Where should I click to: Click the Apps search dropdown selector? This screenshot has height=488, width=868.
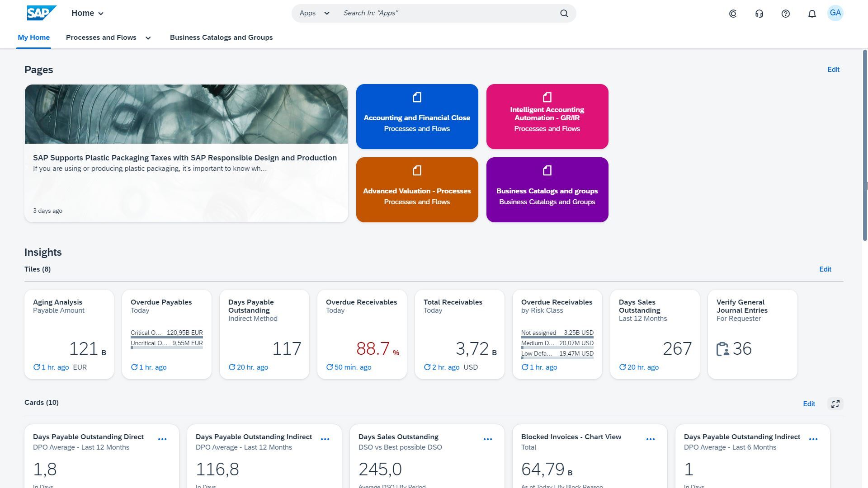pyautogui.click(x=314, y=13)
